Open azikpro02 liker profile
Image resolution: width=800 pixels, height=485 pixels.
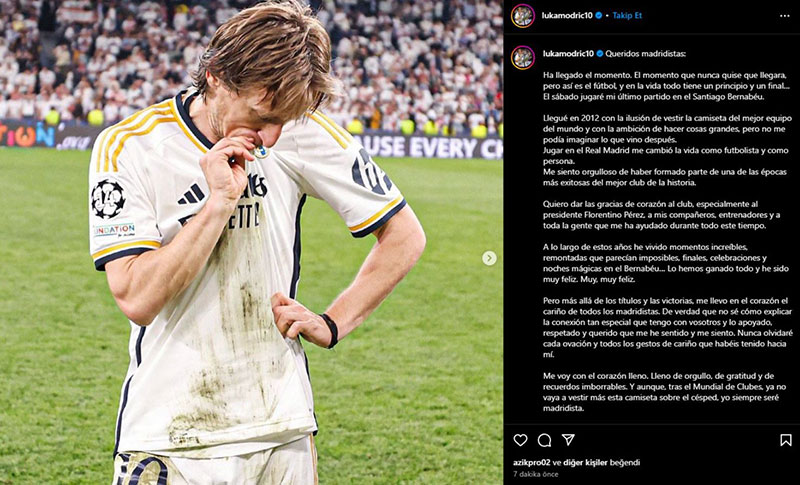pyautogui.click(x=532, y=463)
